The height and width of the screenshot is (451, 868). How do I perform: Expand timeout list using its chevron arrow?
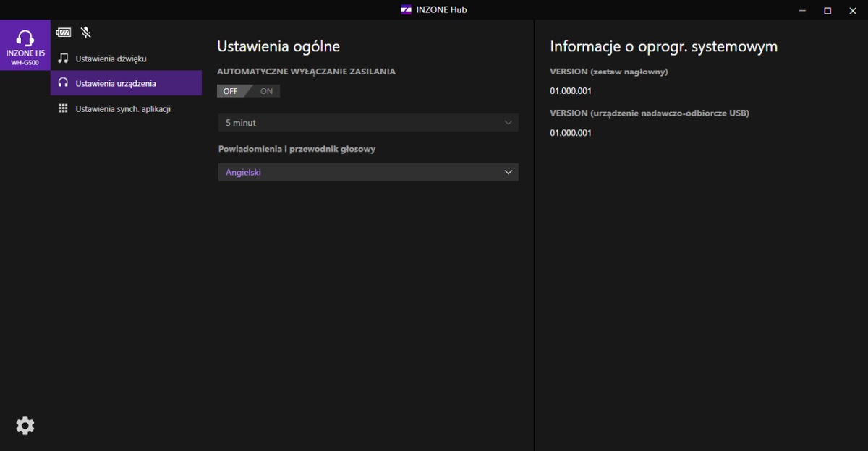tap(509, 123)
